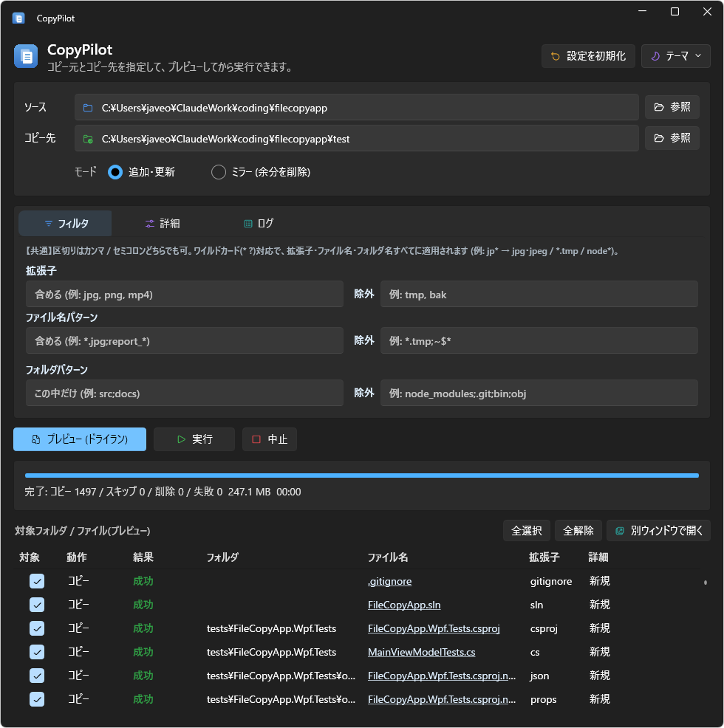Click the blue progress bar
Image resolution: width=724 pixels, height=728 pixels.
pyautogui.click(x=362, y=475)
